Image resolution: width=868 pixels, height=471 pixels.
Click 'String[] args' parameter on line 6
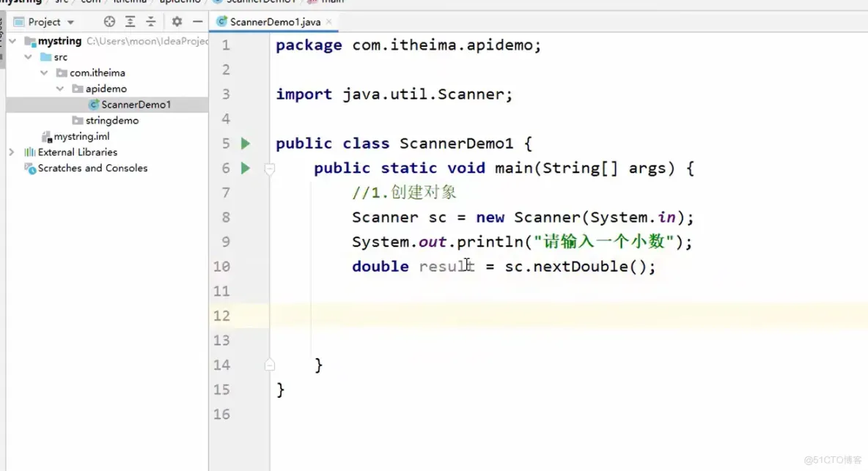click(604, 168)
